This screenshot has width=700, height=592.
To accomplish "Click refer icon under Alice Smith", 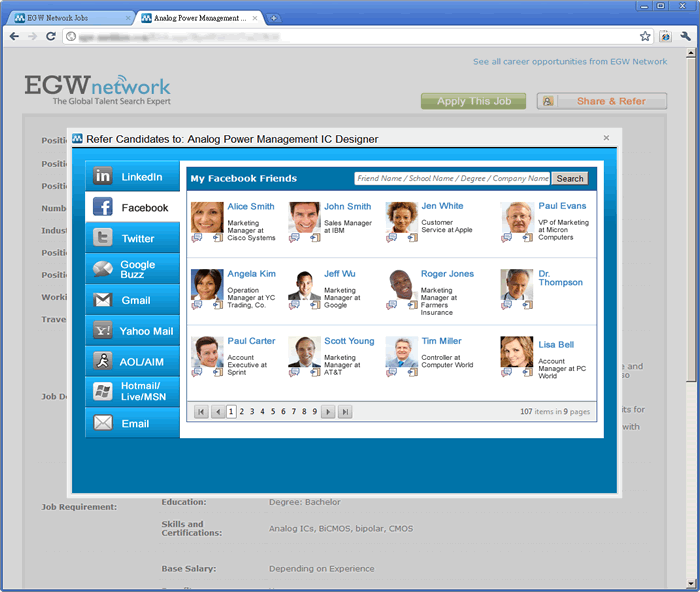I will pyautogui.click(x=218, y=238).
